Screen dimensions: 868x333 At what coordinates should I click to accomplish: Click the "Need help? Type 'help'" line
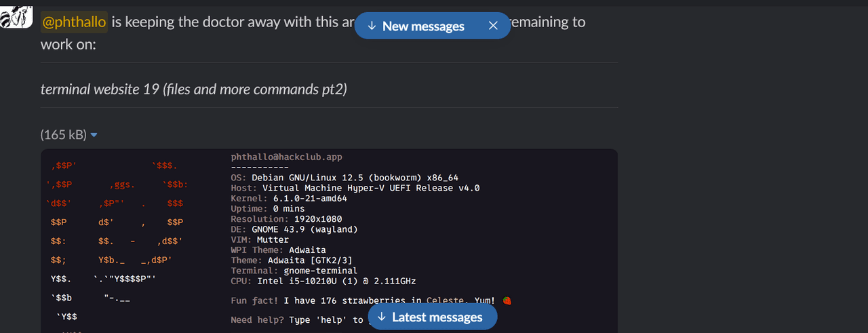pos(297,319)
